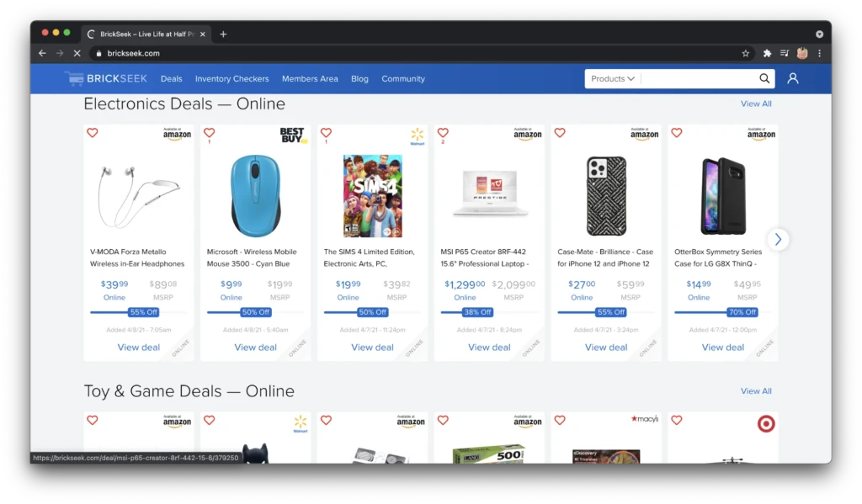Click the browser back arrow

[x=42, y=53]
